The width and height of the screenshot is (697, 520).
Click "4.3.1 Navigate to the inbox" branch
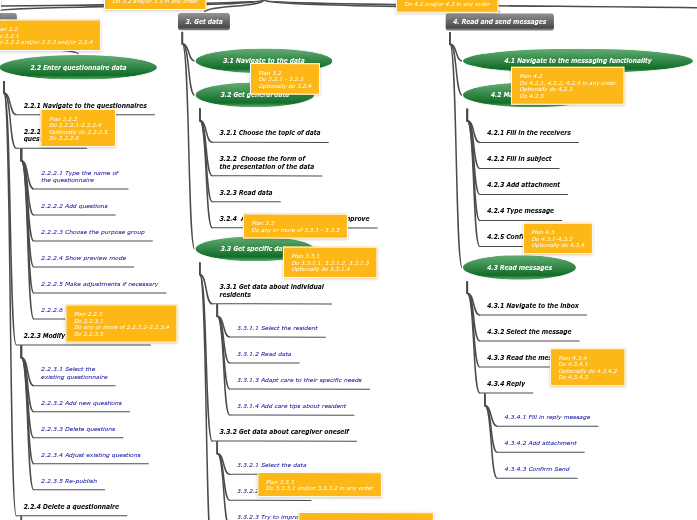[x=532, y=306]
